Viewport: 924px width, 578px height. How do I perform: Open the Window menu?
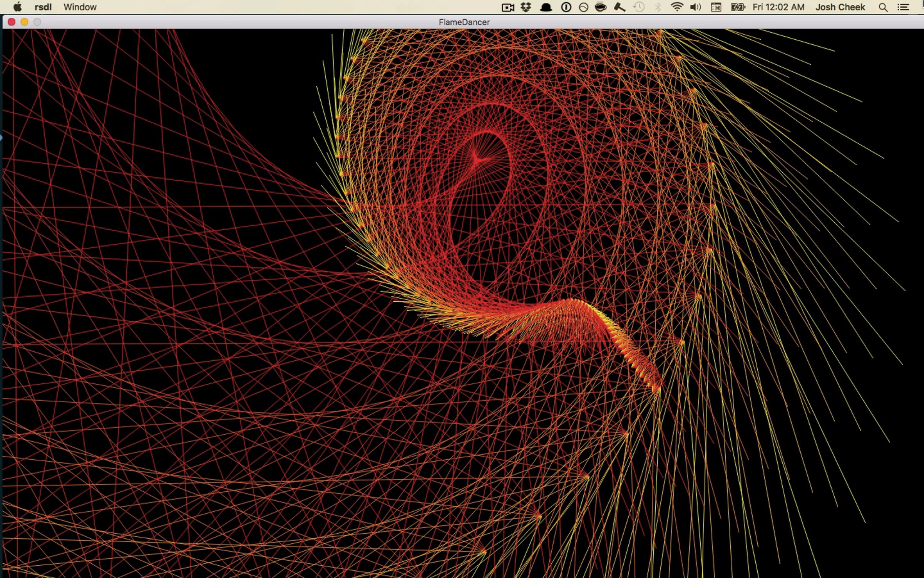[x=80, y=7]
